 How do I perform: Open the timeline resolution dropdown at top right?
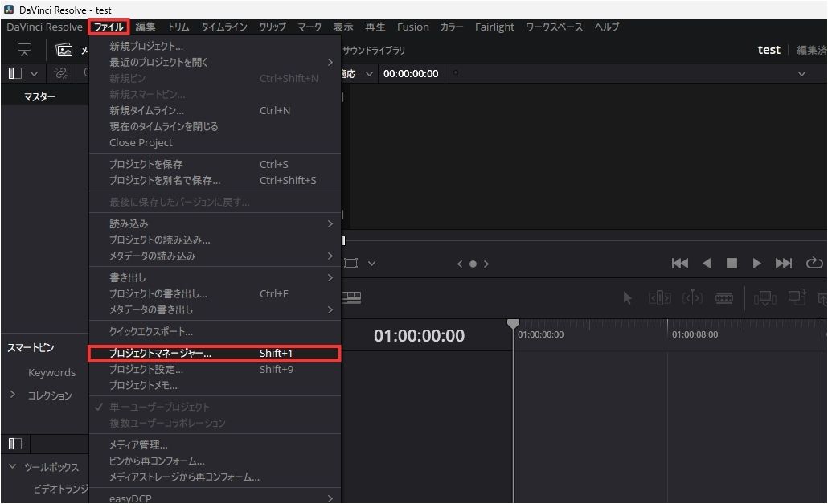click(x=801, y=73)
